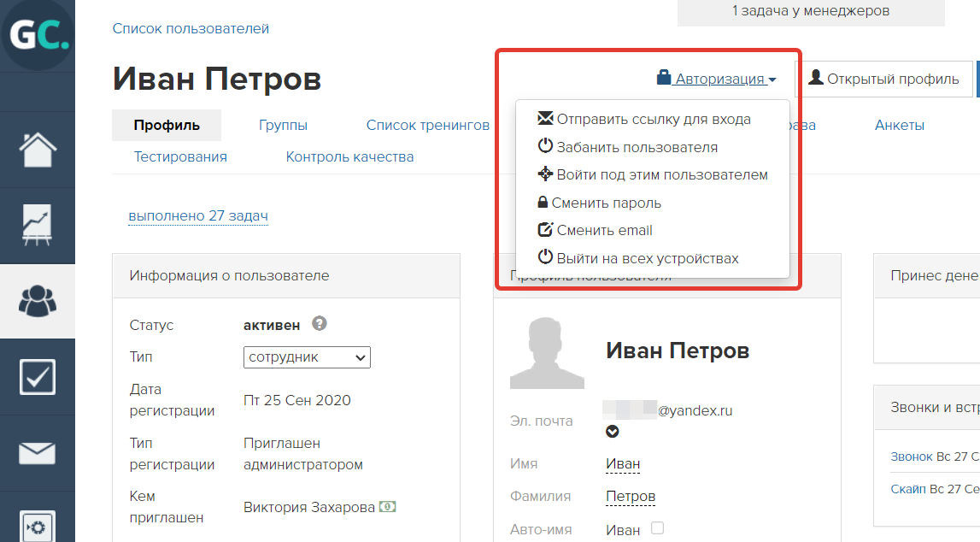Click the Информация о пользователе panel header
Viewport: 980px width, 542px height.
(286, 275)
